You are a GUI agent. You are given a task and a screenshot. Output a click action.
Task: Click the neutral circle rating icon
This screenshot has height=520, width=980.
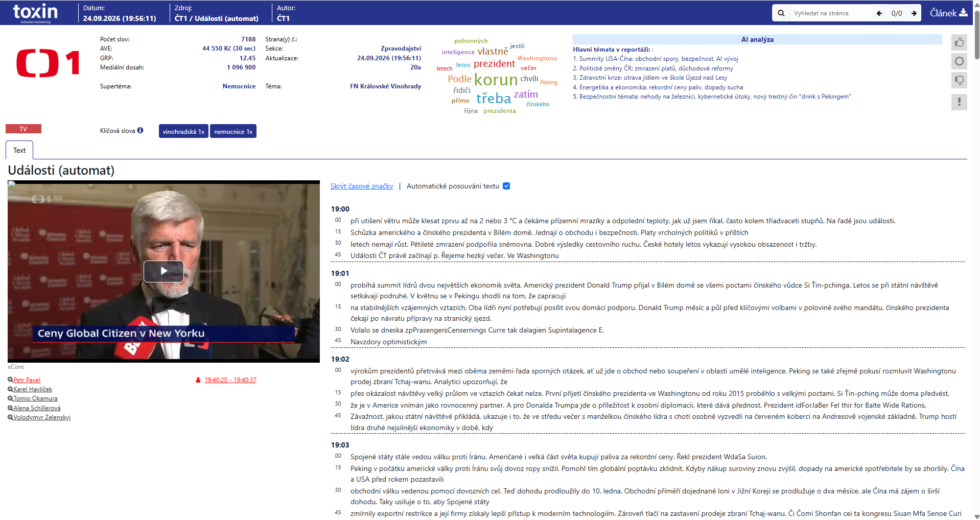[x=959, y=61]
